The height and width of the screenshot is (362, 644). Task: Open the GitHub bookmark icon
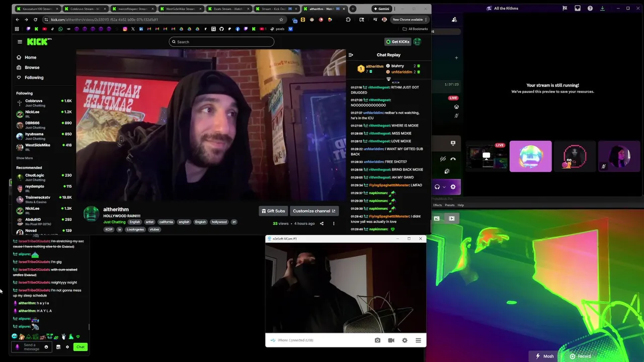(221, 29)
